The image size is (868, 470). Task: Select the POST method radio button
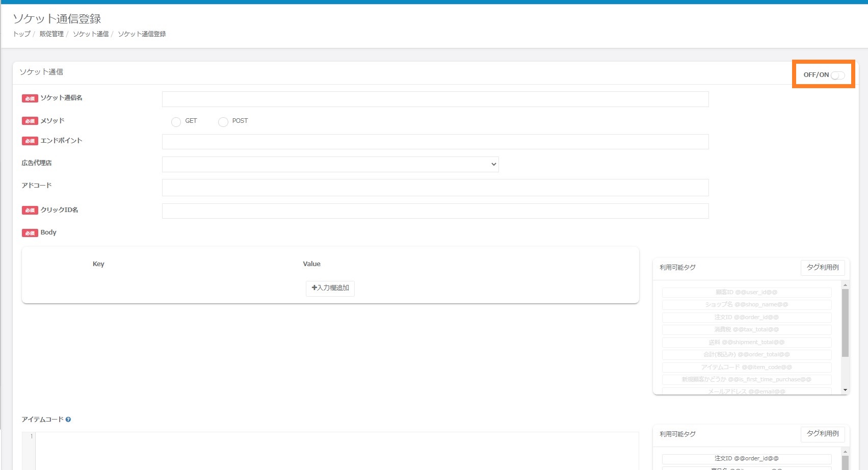(x=223, y=122)
